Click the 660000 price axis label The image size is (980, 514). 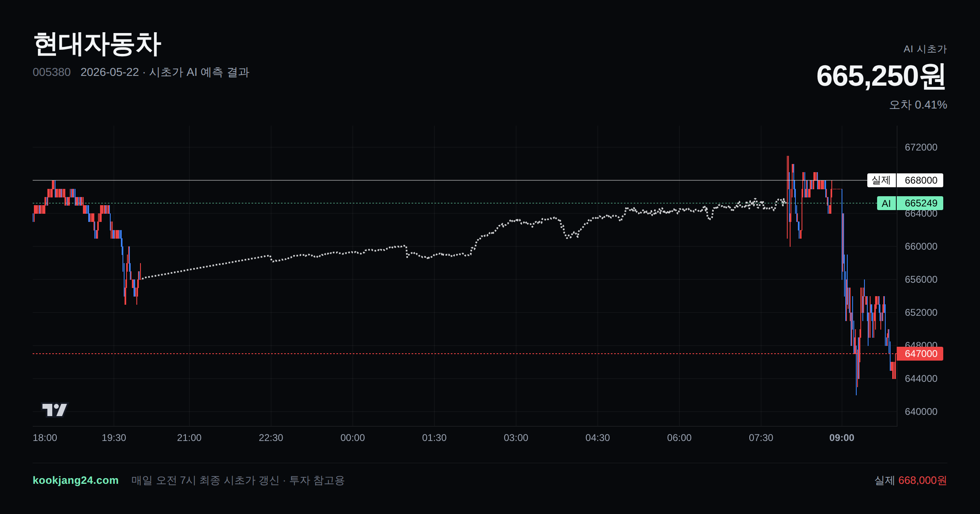(921, 246)
